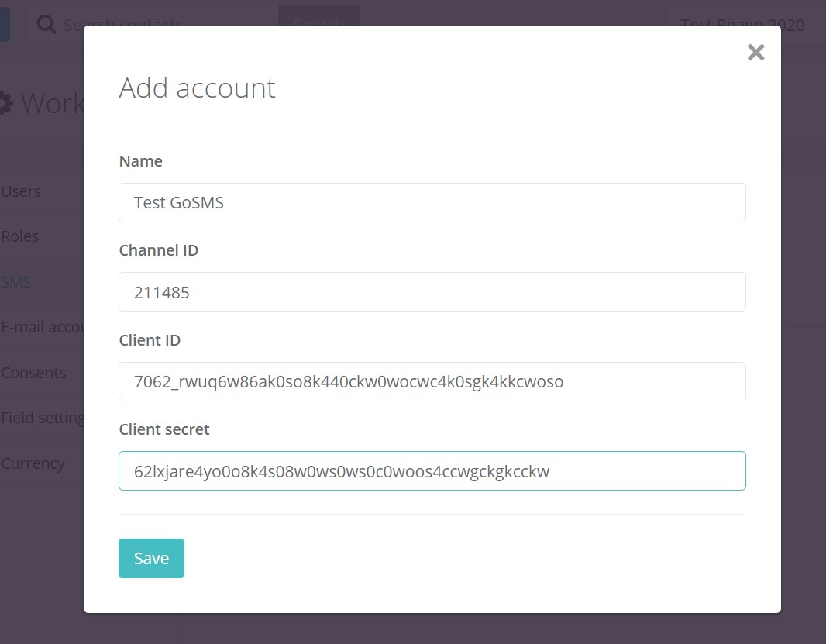Save the new account
Image resolution: width=826 pixels, height=644 pixels.
click(151, 558)
